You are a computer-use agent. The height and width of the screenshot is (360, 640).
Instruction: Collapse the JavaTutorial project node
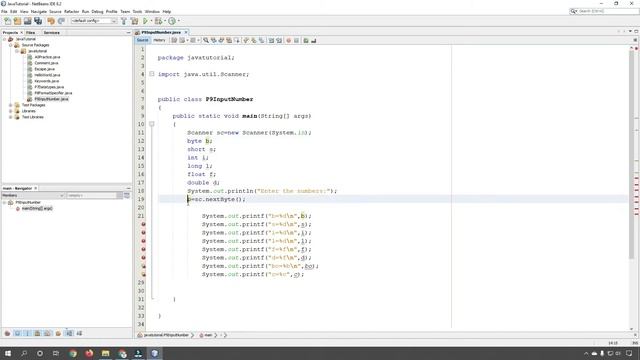click(4, 39)
